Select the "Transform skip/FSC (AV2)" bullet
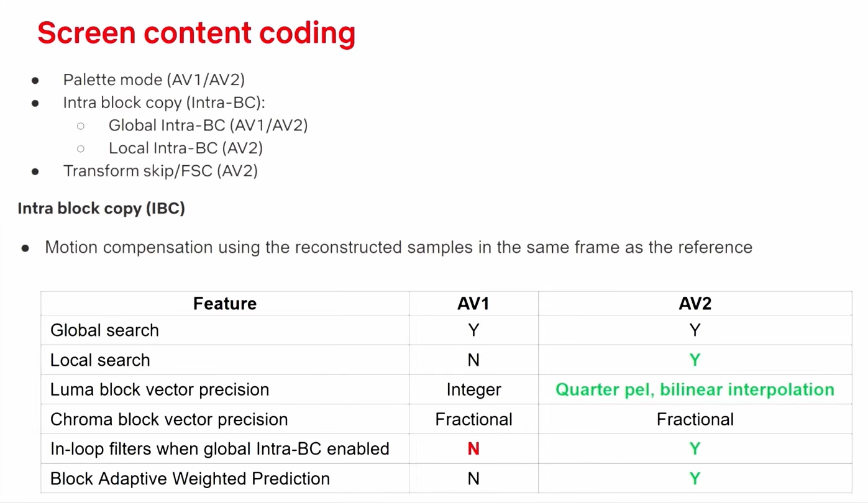 pos(160,171)
